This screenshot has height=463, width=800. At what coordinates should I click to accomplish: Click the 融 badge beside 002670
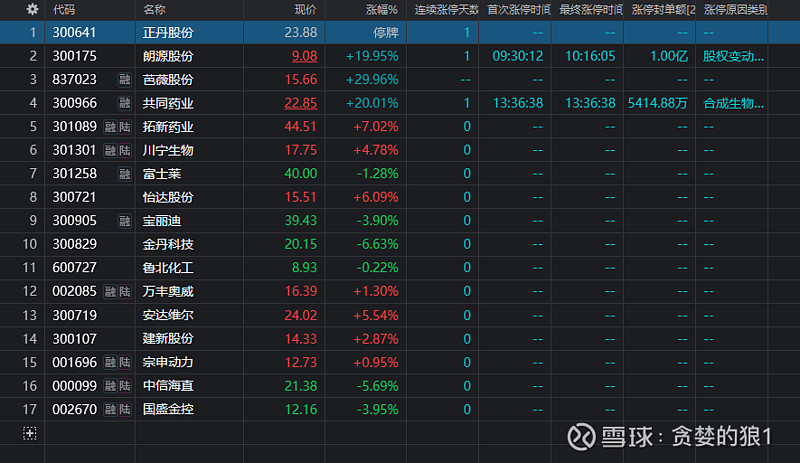(x=110, y=409)
